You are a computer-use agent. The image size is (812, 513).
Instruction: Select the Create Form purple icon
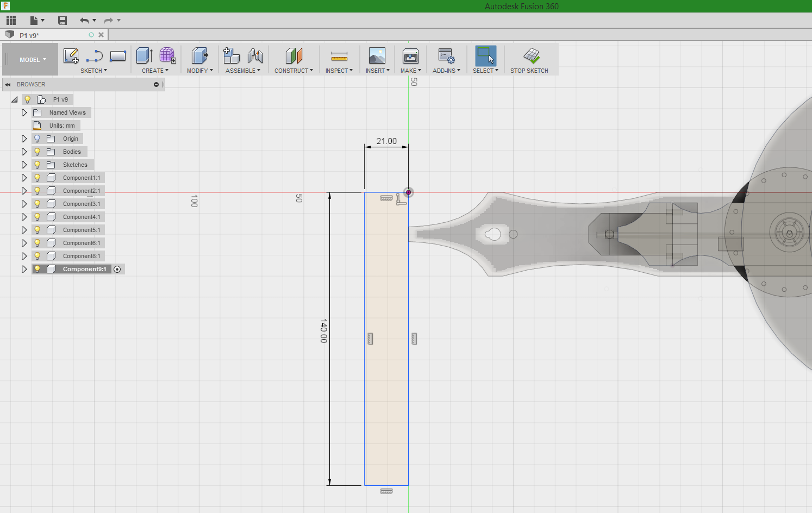point(167,55)
